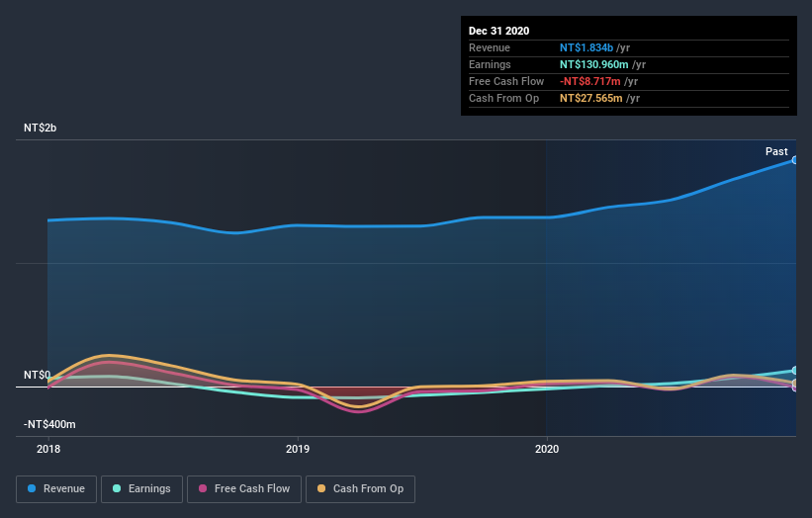Click the NT$1.834b revenue value
812x518 pixels.
586,47
